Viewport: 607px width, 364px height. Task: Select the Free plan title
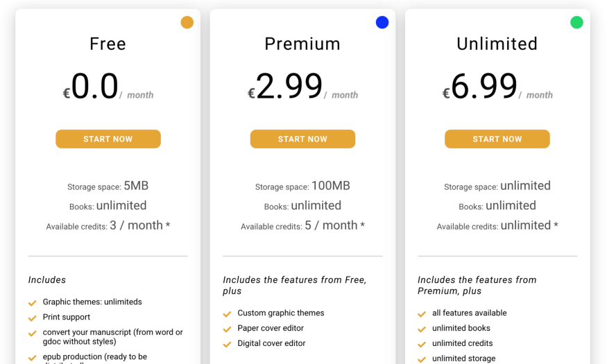coord(108,44)
